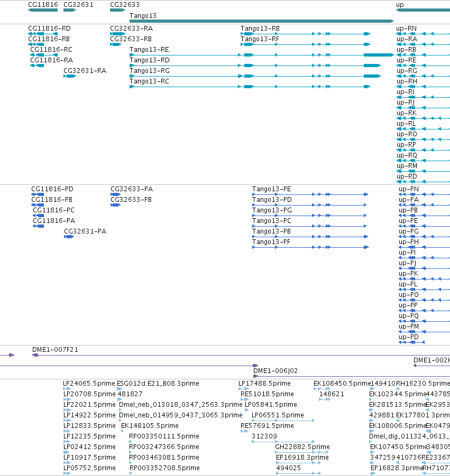450x476 pixels.
Task: Click EST EP16918.3prime
Action: tap(302, 458)
